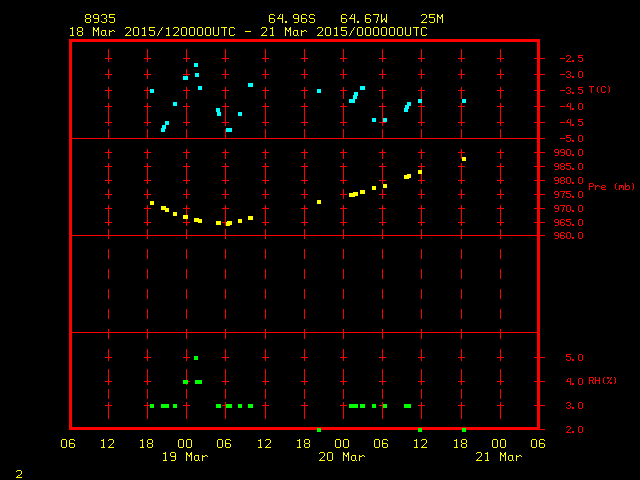
Task: Select the latitude value 64.96S
Action: (x=292, y=19)
